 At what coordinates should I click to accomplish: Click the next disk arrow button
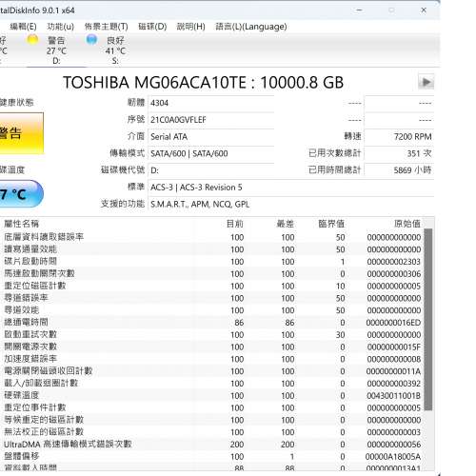426,82
